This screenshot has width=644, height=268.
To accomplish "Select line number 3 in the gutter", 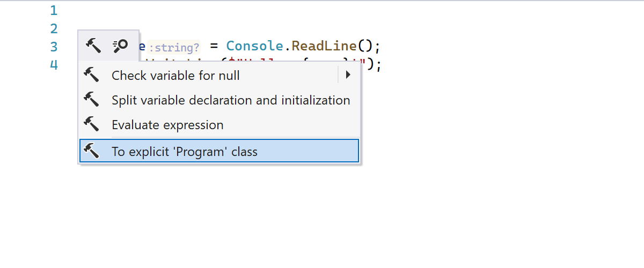I will [54, 47].
